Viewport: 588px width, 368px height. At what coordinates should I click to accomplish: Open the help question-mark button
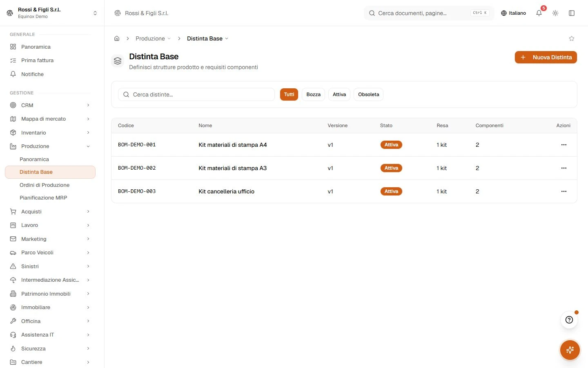coord(569,320)
